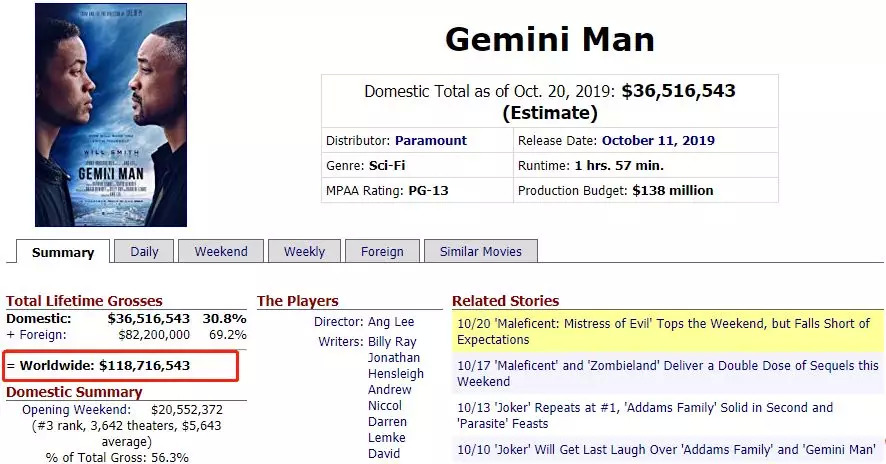This screenshot has height=464, width=886.
Task: Open 'Joker' Repeats at #1 story
Action: [x=645, y=415]
